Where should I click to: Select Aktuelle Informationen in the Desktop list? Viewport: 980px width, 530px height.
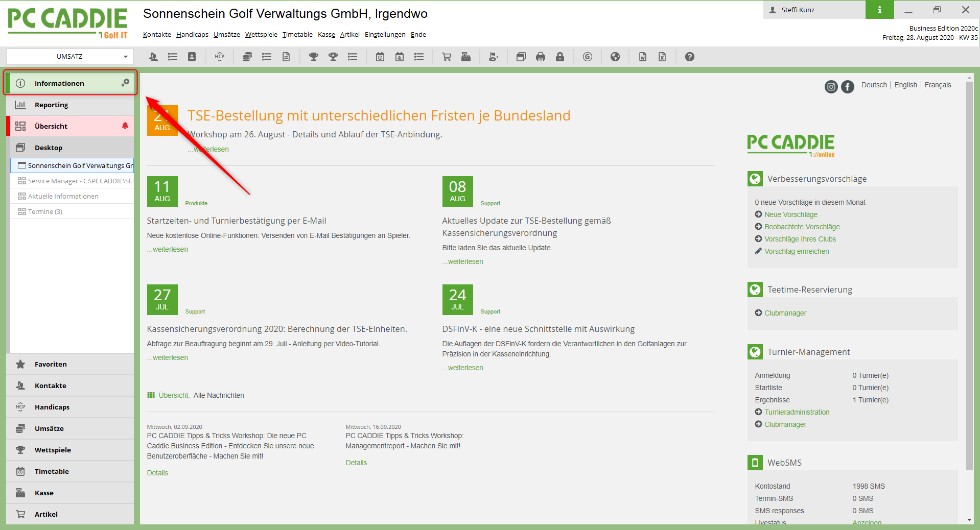72,196
